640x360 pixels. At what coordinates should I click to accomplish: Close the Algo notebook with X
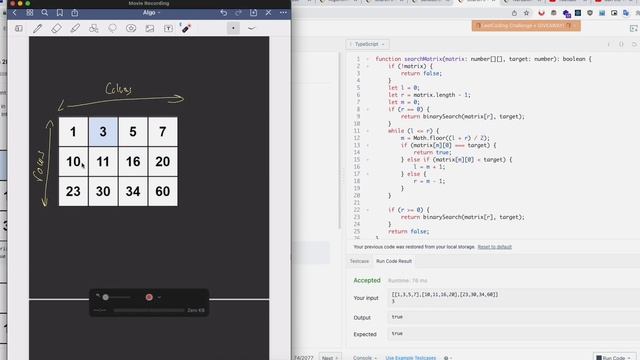(x=268, y=13)
